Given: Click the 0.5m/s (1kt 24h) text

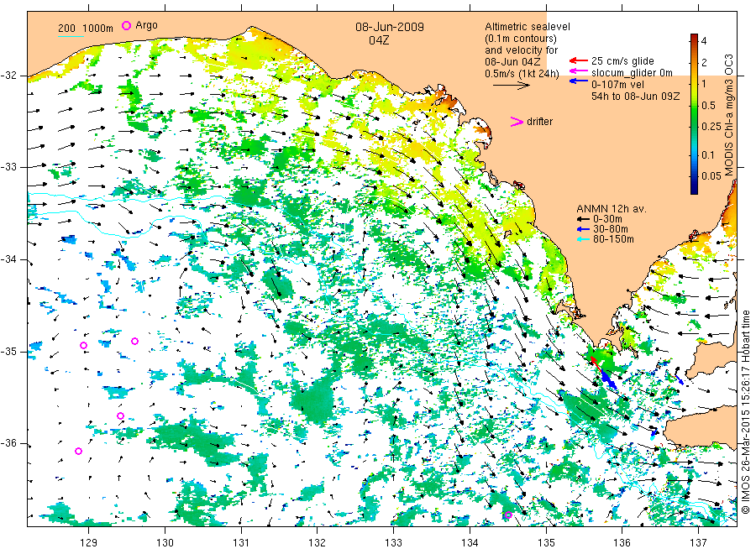Looking at the screenshot, I should [x=522, y=74].
